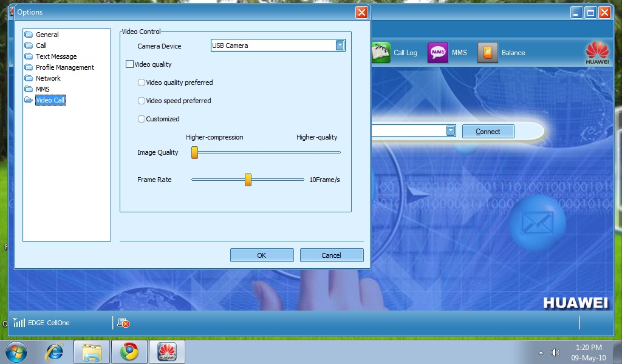Click the Profile Management folder icon
Image resolution: width=622 pixels, height=364 pixels.
coord(29,67)
